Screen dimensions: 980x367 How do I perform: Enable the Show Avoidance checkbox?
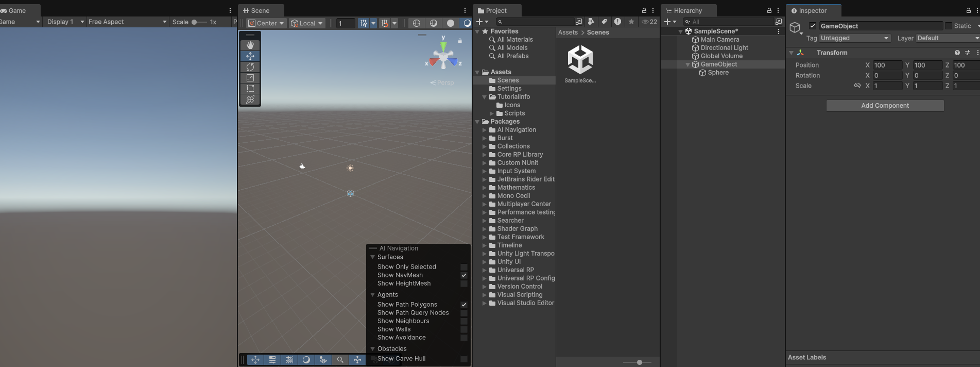coord(464,338)
